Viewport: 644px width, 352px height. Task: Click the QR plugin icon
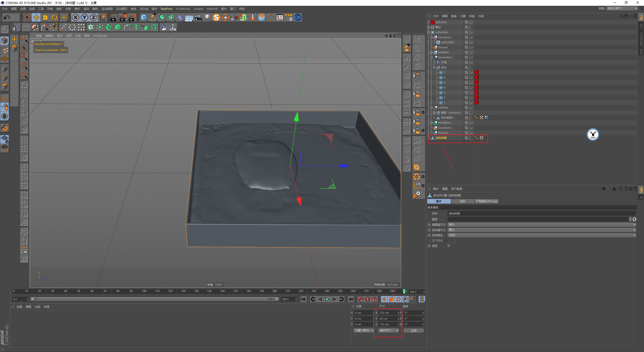tap(298, 18)
